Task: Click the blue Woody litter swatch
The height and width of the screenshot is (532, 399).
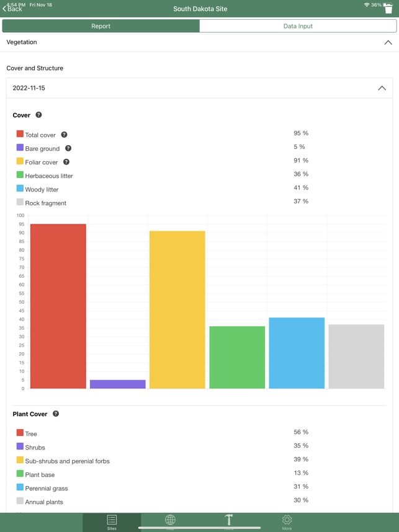Action: click(x=20, y=188)
